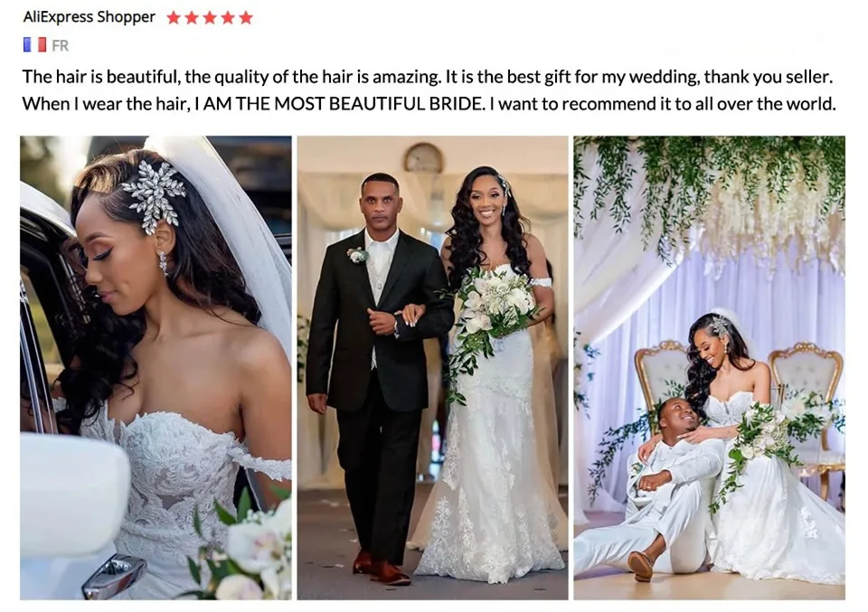Select the FR country label
This screenshot has width=868, height=612.
click(61, 45)
